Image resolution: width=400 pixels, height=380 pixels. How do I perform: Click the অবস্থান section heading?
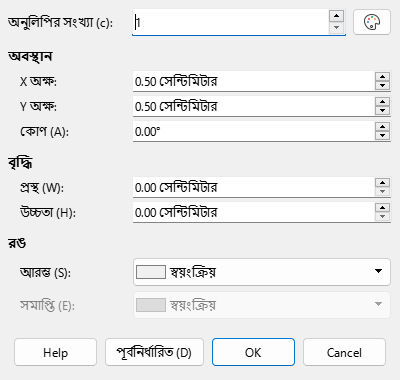pos(30,56)
